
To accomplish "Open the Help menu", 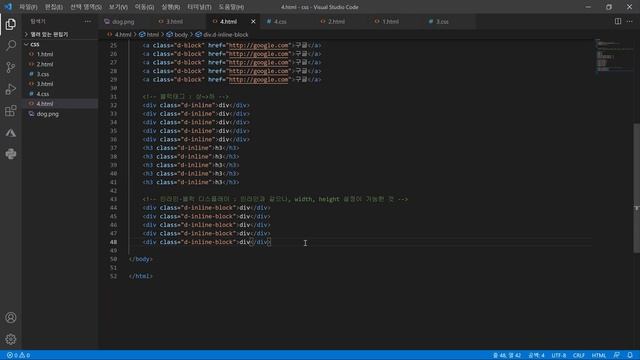I will 231,7.
